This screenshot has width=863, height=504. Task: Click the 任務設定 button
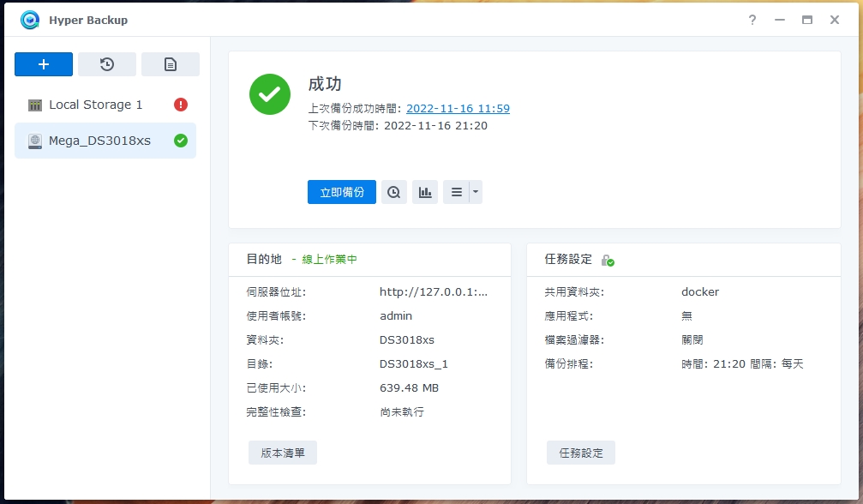(x=581, y=453)
